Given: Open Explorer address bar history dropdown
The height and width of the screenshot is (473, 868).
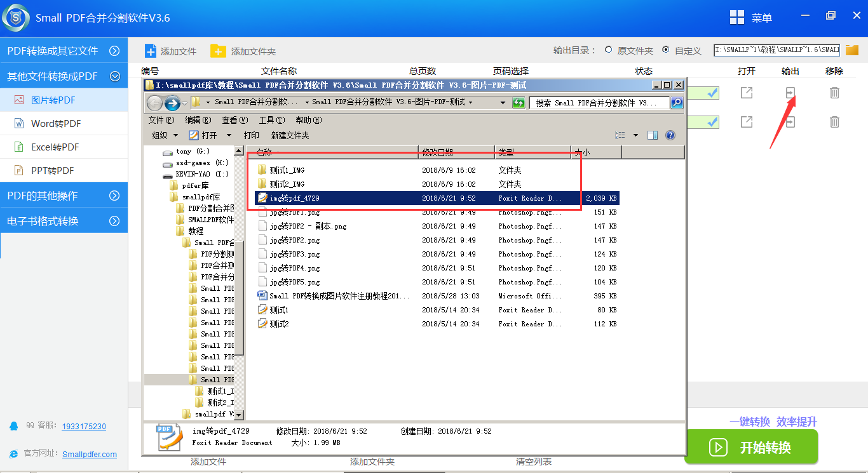Looking at the screenshot, I should [x=503, y=102].
